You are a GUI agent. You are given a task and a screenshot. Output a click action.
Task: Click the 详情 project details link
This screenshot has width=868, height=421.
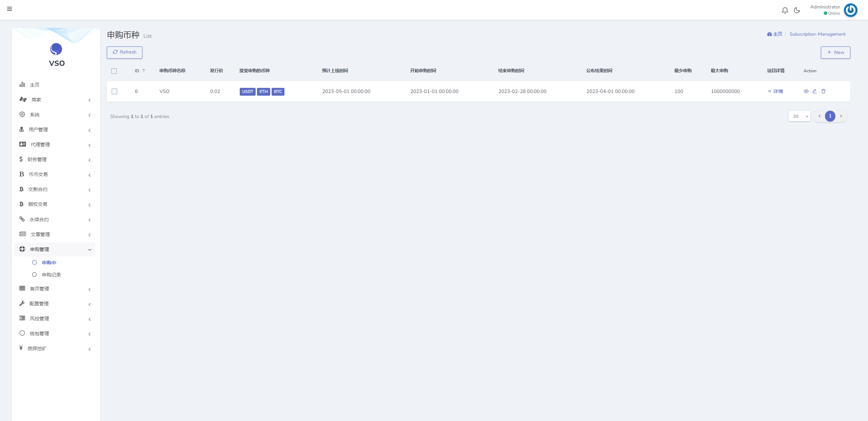pyautogui.click(x=775, y=91)
